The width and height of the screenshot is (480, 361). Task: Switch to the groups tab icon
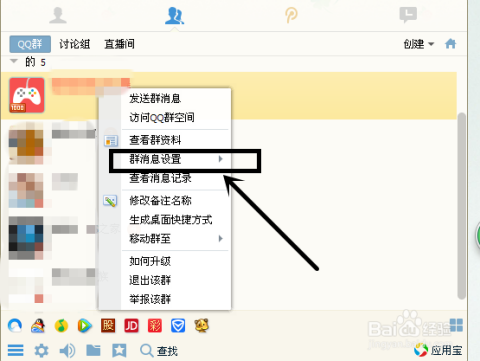(174, 16)
